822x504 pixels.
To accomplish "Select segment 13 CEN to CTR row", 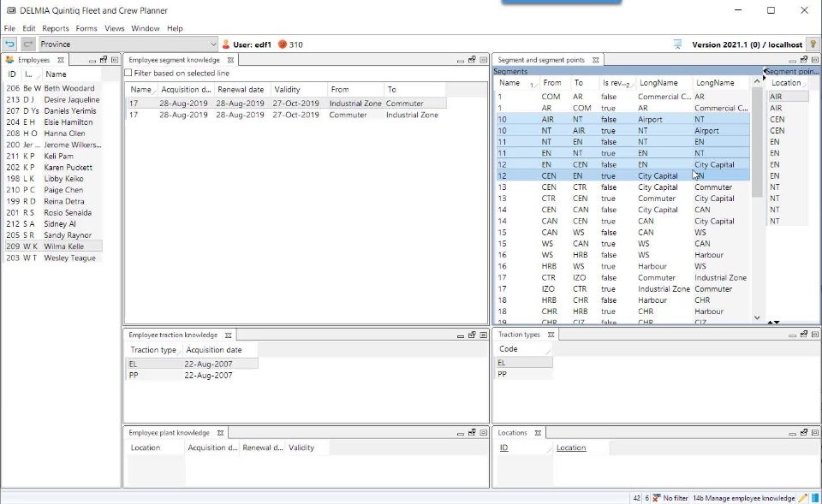I will pos(622,187).
